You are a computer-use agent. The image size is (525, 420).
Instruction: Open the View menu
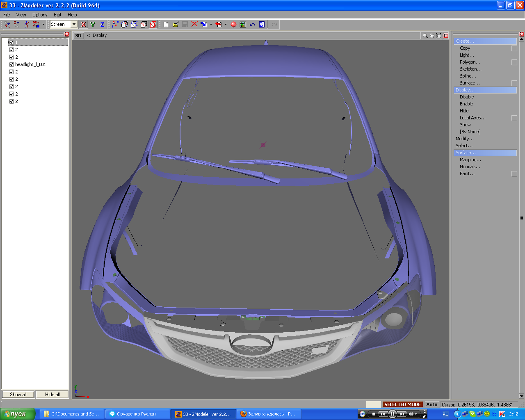[x=21, y=15]
